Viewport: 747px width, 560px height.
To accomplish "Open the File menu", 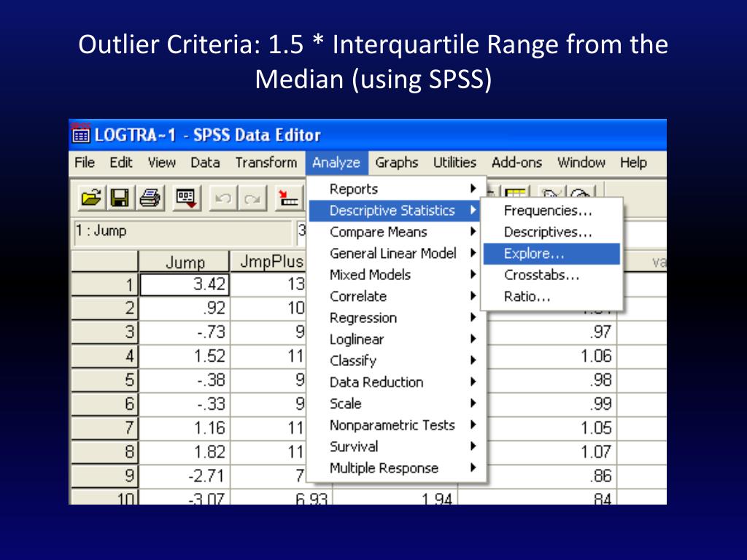I will click(x=85, y=163).
